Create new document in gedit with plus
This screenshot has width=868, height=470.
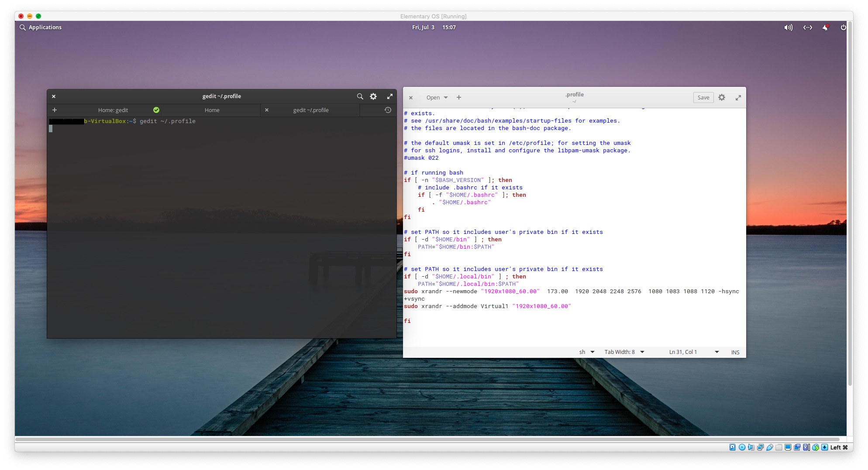(x=459, y=97)
